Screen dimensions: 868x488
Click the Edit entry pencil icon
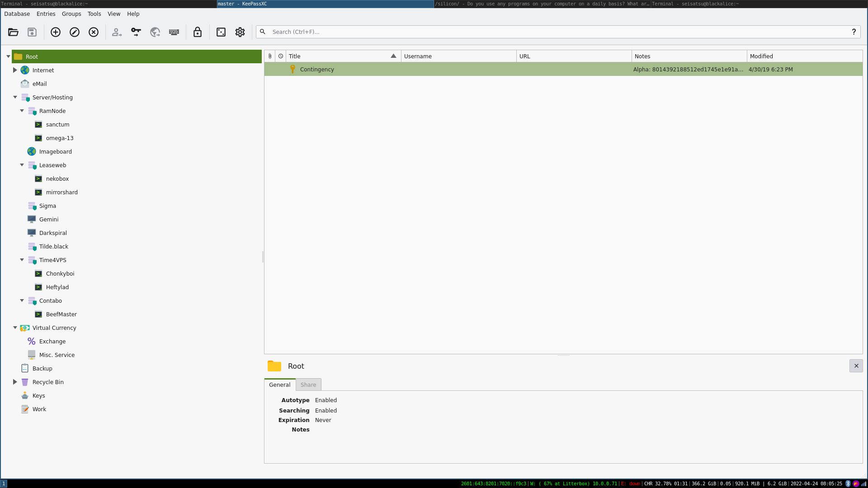pyautogui.click(x=75, y=32)
